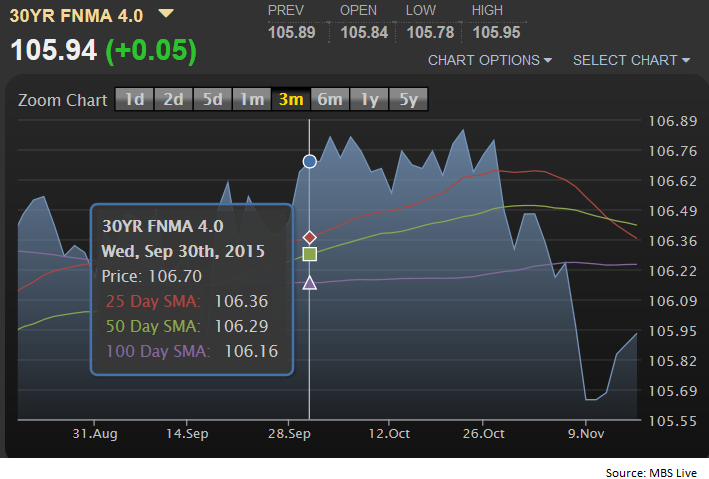The image size is (709, 479).
Task: Select the highlighted 3m zoom range
Action: (291, 99)
